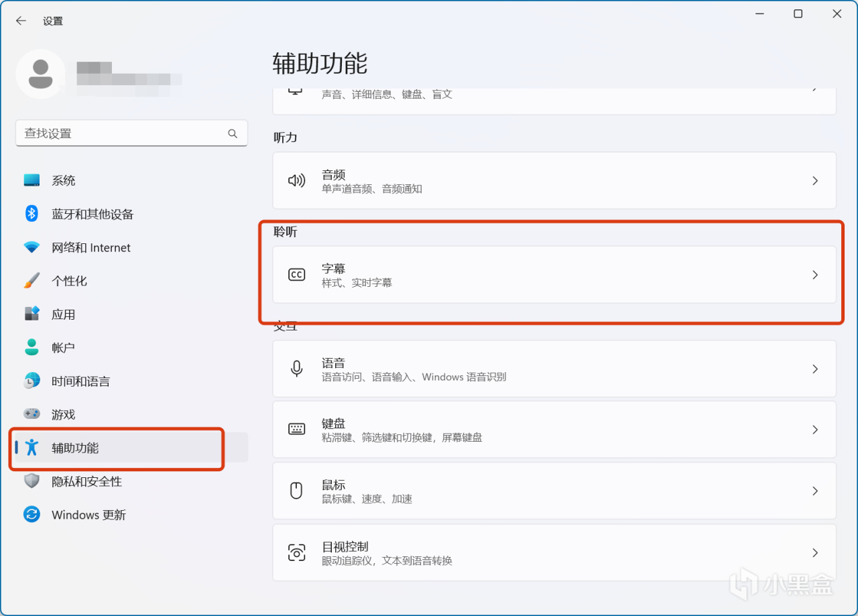Open 键盘 settings card
The image size is (858, 616).
pos(554,430)
